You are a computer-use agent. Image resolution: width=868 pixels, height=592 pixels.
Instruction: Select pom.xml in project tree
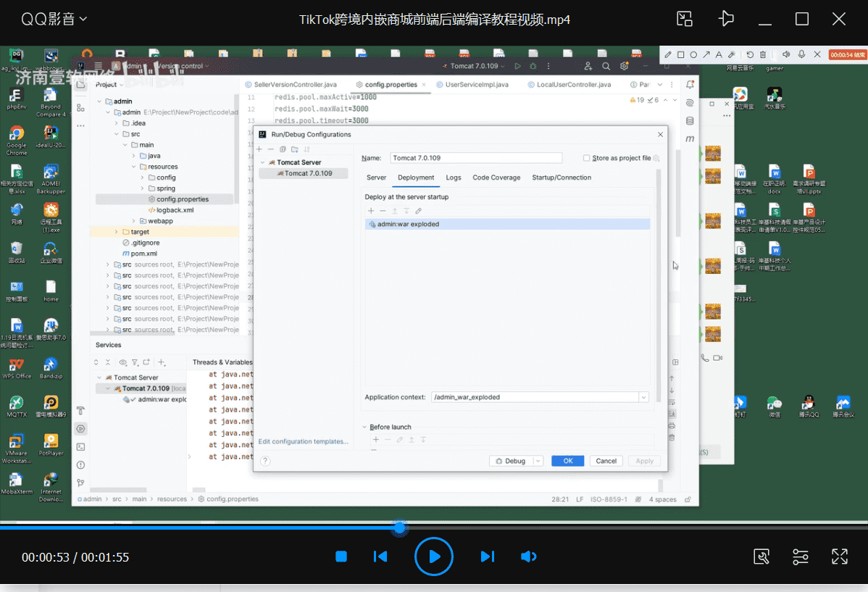coord(140,254)
